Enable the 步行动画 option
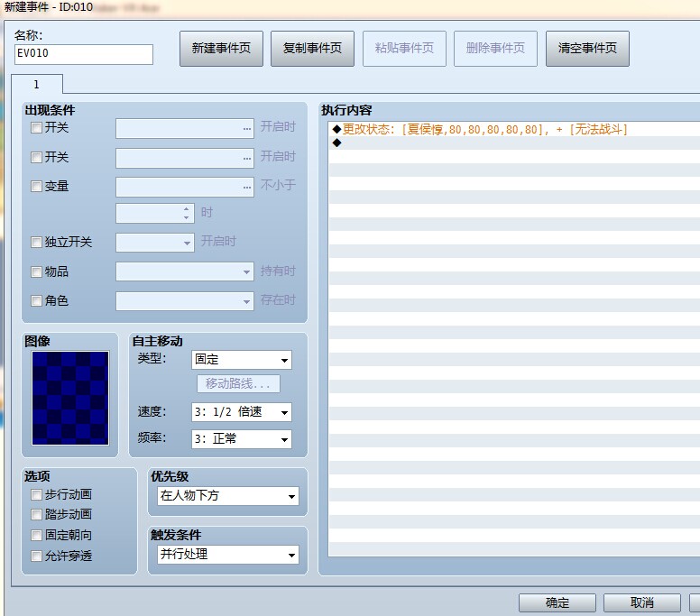This screenshot has height=616, width=700. click(x=36, y=494)
